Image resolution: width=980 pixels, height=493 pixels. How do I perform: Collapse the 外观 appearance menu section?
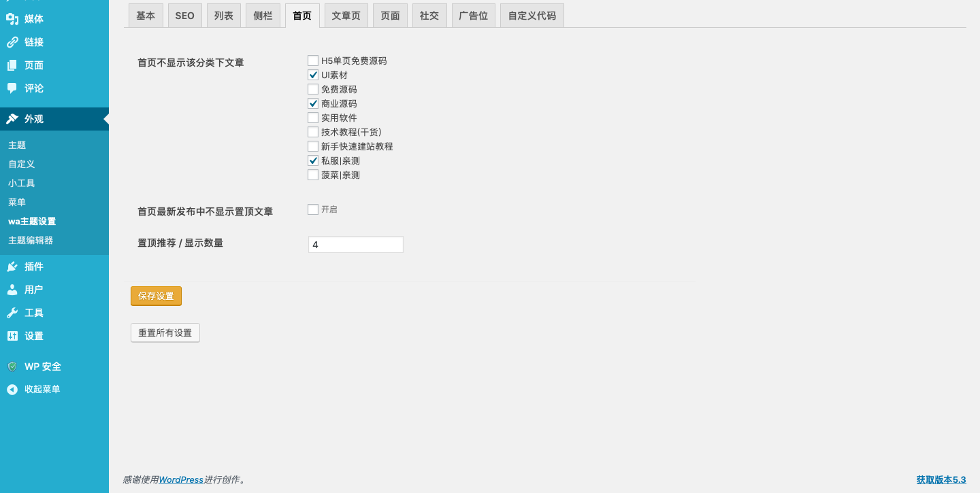34,119
